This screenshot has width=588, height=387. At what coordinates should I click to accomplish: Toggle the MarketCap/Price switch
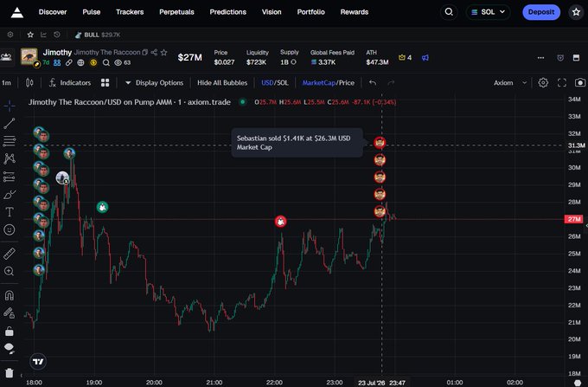[328, 82]
